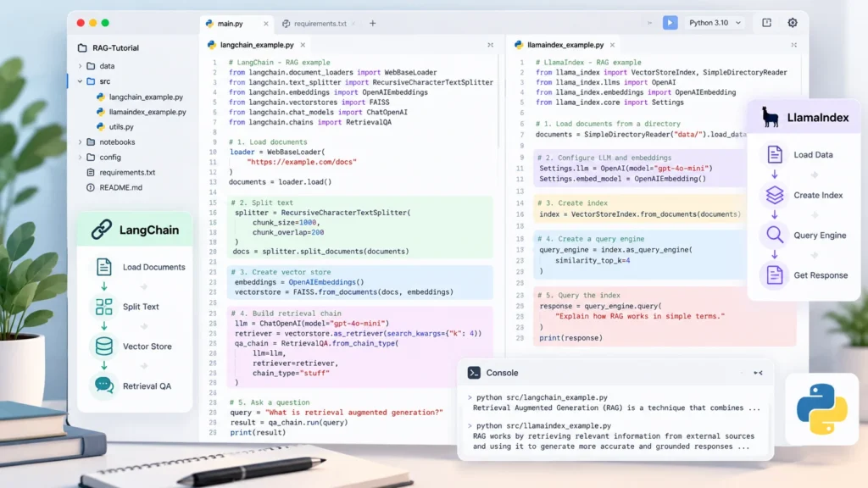The width and height of the screenshot is (868, 488).
Task: Click the Console terminal icon
Action: [x=474, y=373]
